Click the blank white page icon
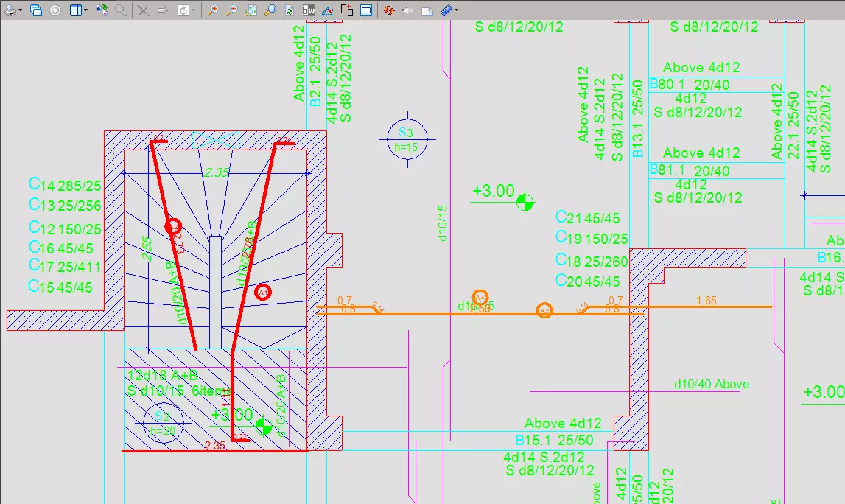Image resolution: width=845 pixels, height=504 pixels. [x=427, y=11]
